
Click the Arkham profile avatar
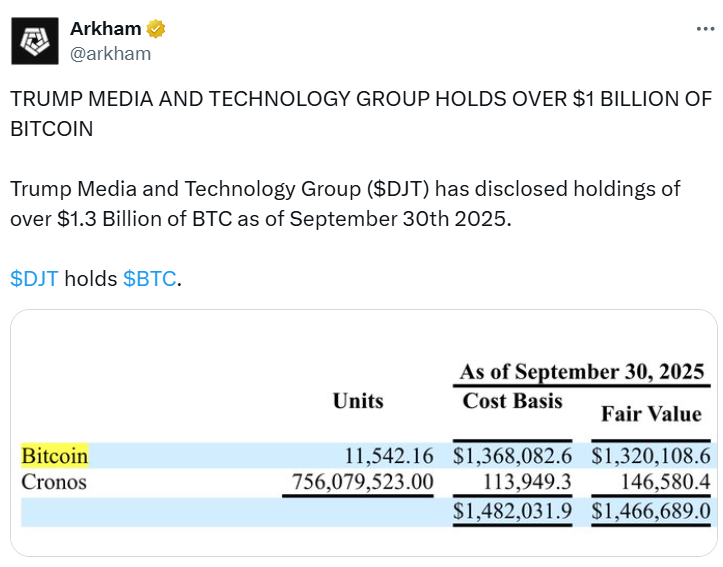tap(34, 40)
